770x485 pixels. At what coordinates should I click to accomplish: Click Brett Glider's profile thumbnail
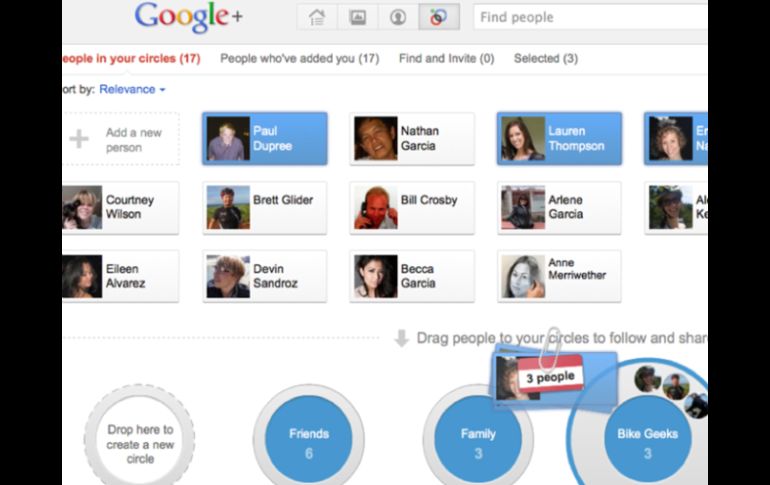click(228, 208)
